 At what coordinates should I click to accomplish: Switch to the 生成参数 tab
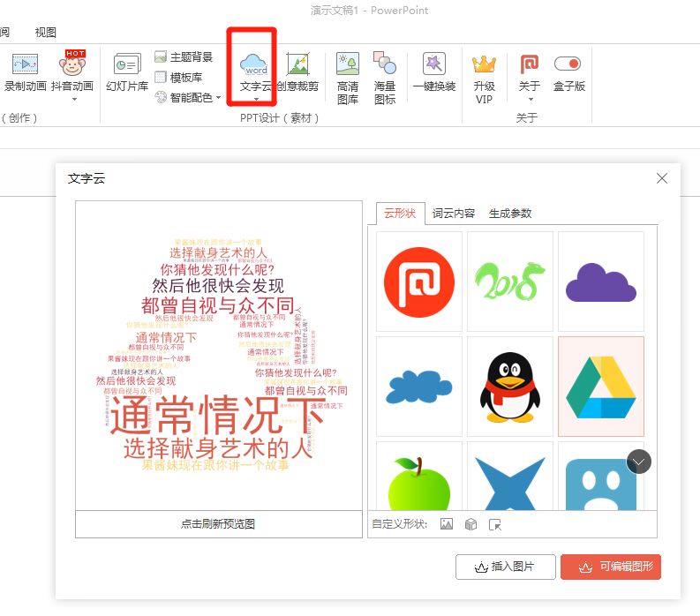point(510,214)
